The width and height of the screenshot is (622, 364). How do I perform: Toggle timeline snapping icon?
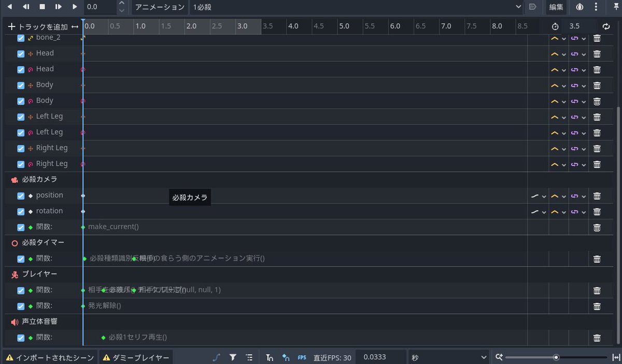[x=270, y=357]
